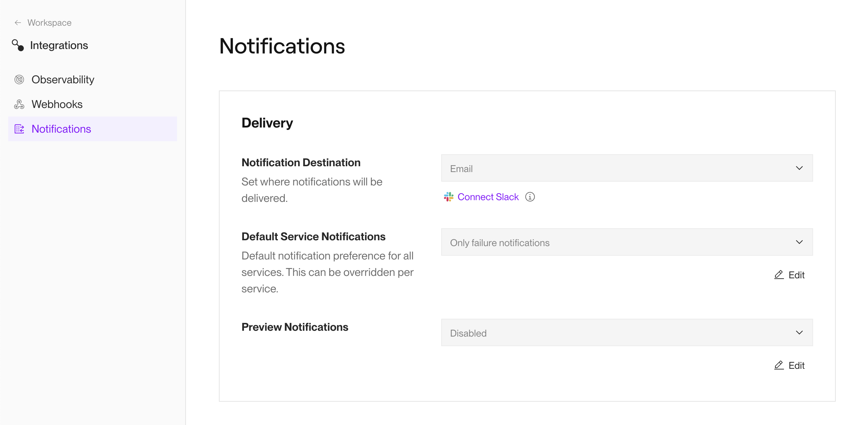This screenshot has width=868, height=425.
Task: Open the Connect Slack link
Action: [488, 197]
